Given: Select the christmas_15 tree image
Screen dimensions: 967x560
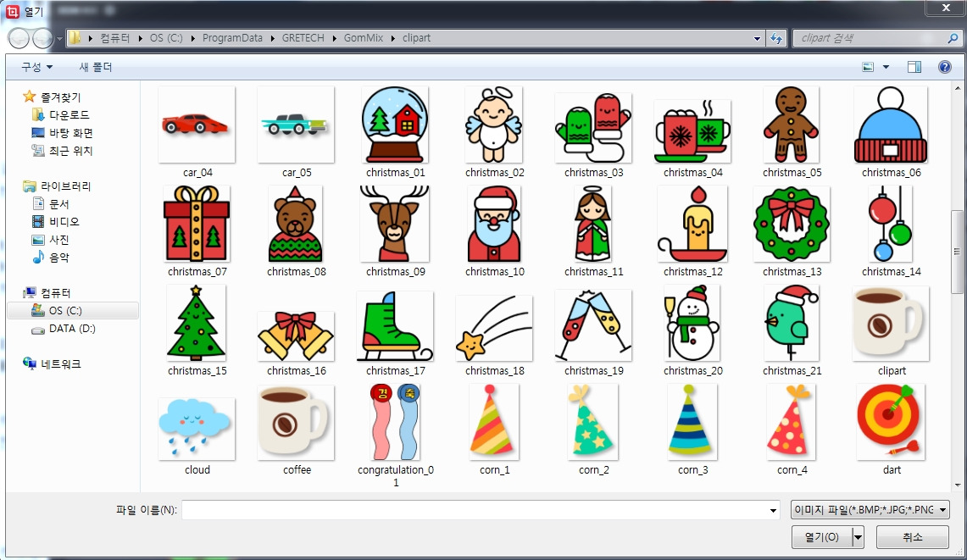Looking at the screenshot, I should point(196,323).
